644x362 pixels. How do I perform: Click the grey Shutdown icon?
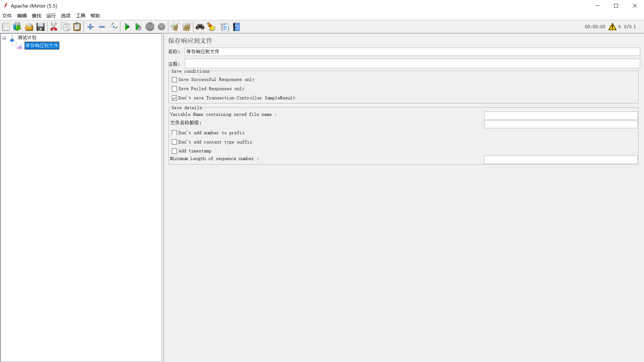click(161, 27)
